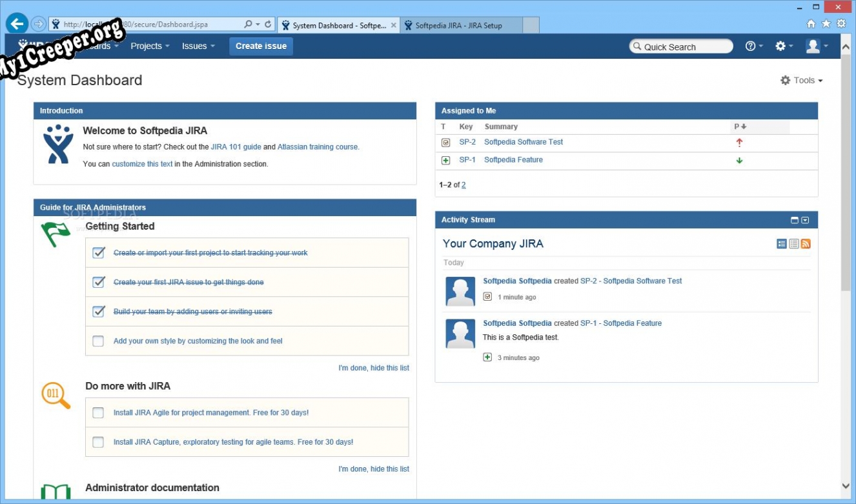Click the browser Back arrow button
The image size is (856, 504).
click(x=17, y=25)
